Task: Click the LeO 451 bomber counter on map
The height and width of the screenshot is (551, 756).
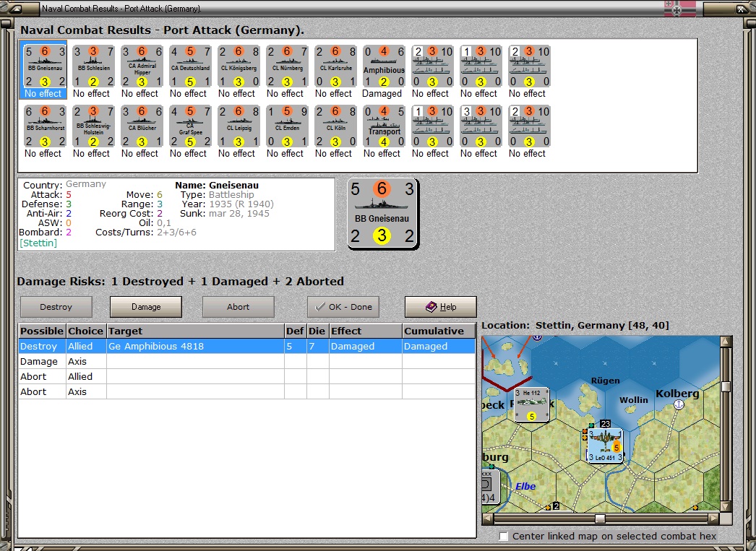Action: click(x=605, y=446)
